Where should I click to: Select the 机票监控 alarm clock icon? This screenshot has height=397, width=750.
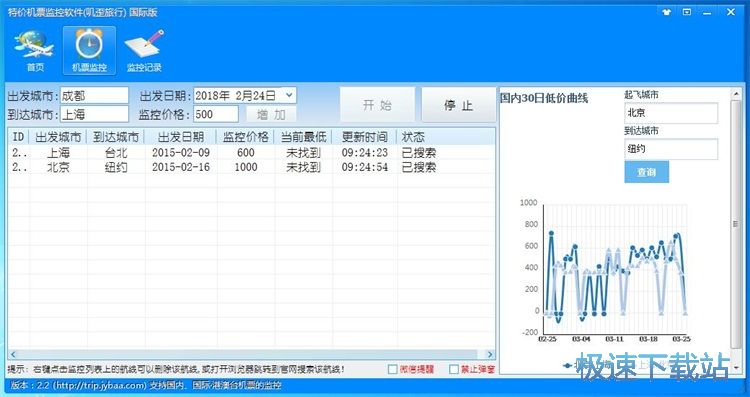point(89,50)
